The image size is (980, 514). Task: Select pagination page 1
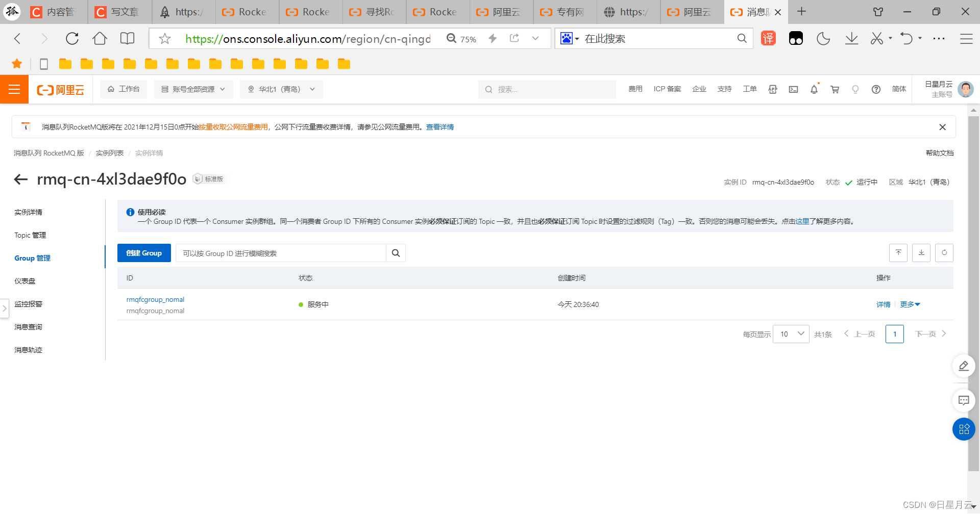click(894, 334)
